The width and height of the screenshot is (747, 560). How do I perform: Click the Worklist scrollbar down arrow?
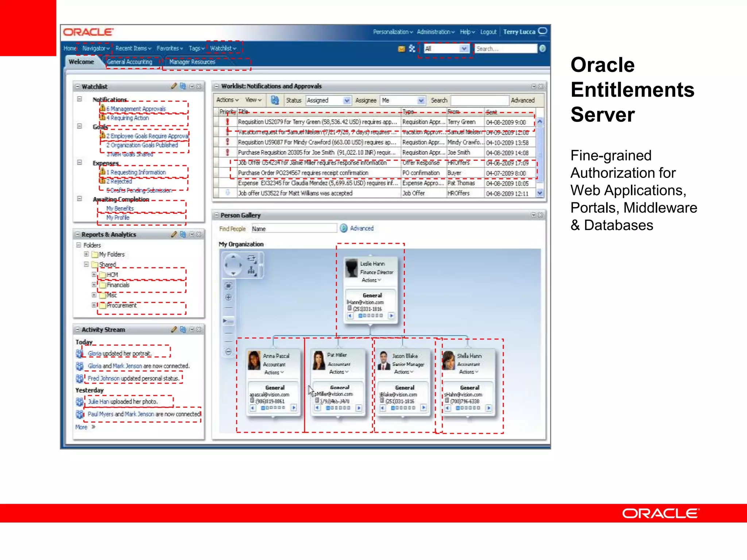click(x=540, y=193)
